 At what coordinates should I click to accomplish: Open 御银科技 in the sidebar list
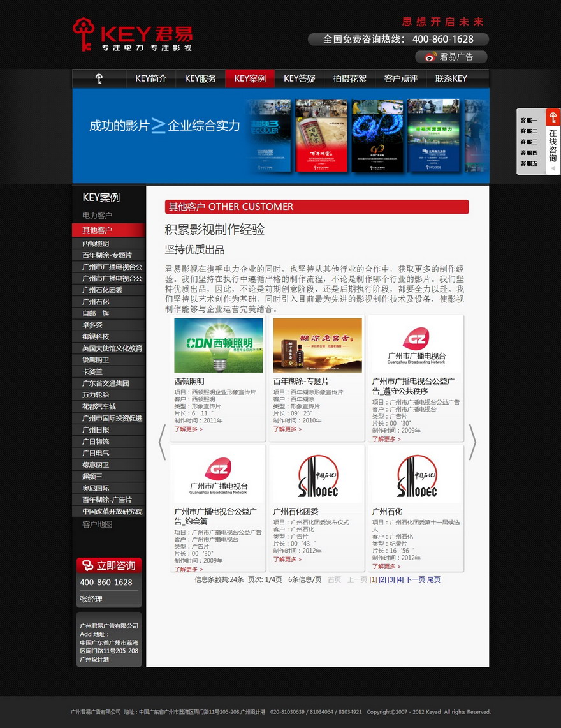[108, 337]
